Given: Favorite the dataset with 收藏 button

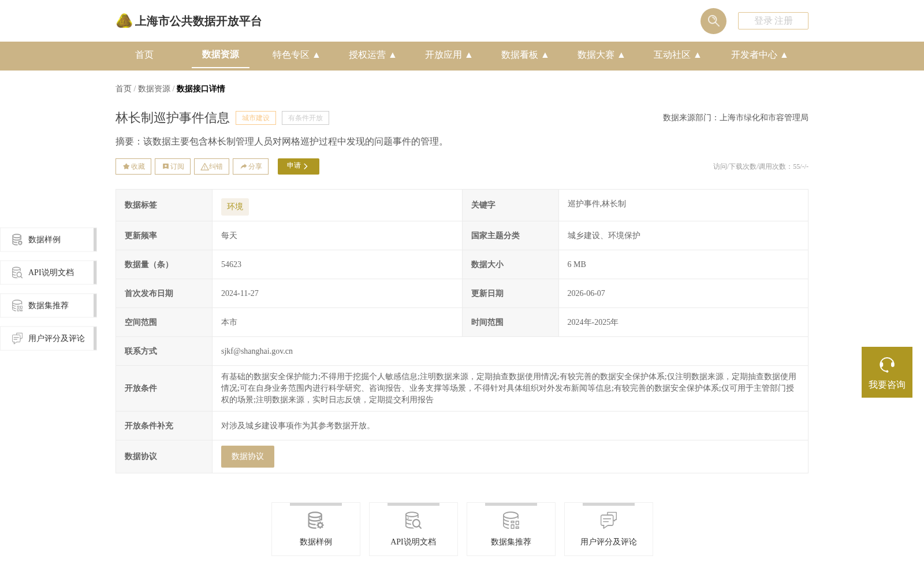Looking at the screenshot, I should pos(133,166).
